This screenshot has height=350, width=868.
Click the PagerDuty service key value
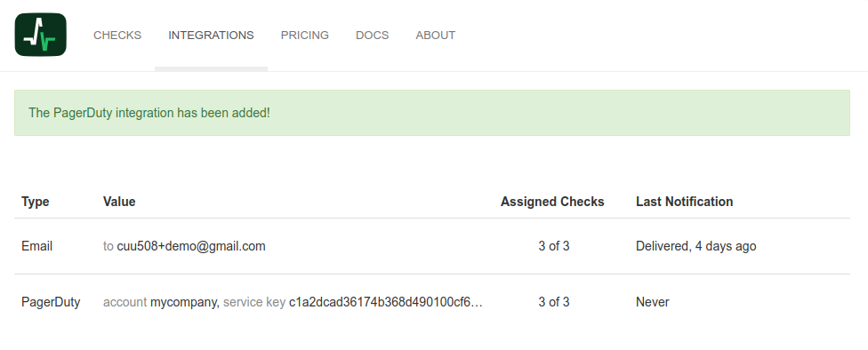pos(386,302)
